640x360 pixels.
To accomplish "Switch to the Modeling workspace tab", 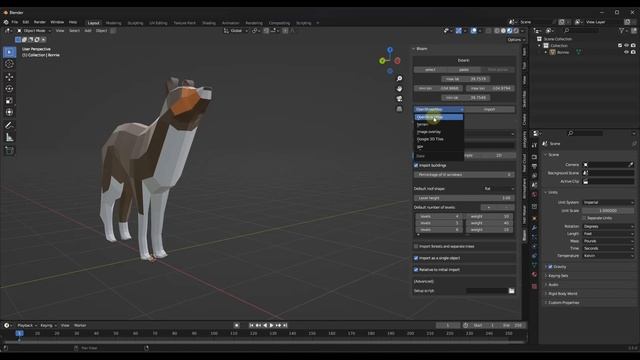I will pyautogui.click(x=113, y=23).
